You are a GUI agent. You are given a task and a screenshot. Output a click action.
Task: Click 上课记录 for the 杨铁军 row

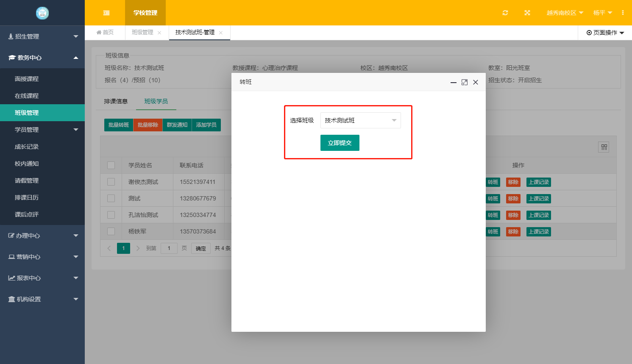point(539,232)
